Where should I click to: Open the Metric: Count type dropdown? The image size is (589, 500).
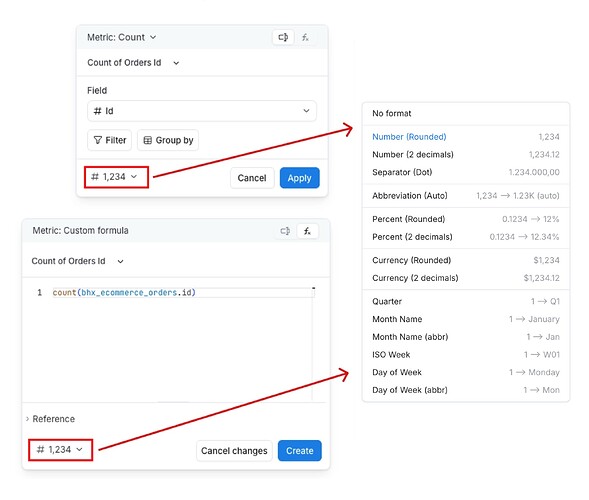click(x=122, y=37)
